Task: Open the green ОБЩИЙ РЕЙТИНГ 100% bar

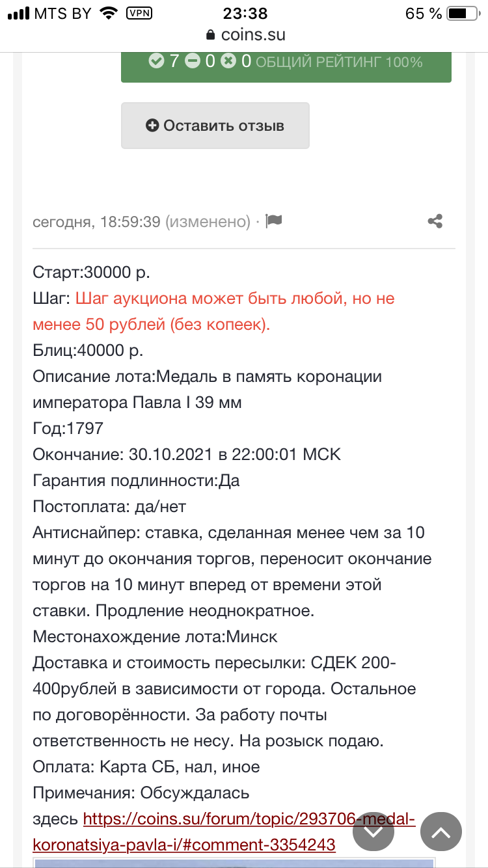Action: 286,62
